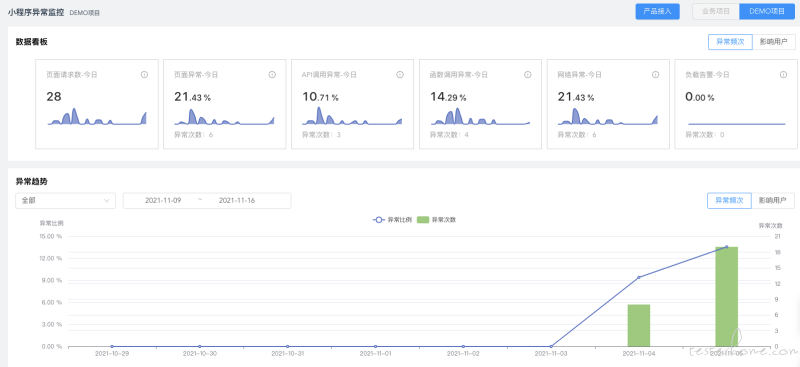Toggle 异常次数 green legend swatch
800x367 pixels.
tap(423, 219)
